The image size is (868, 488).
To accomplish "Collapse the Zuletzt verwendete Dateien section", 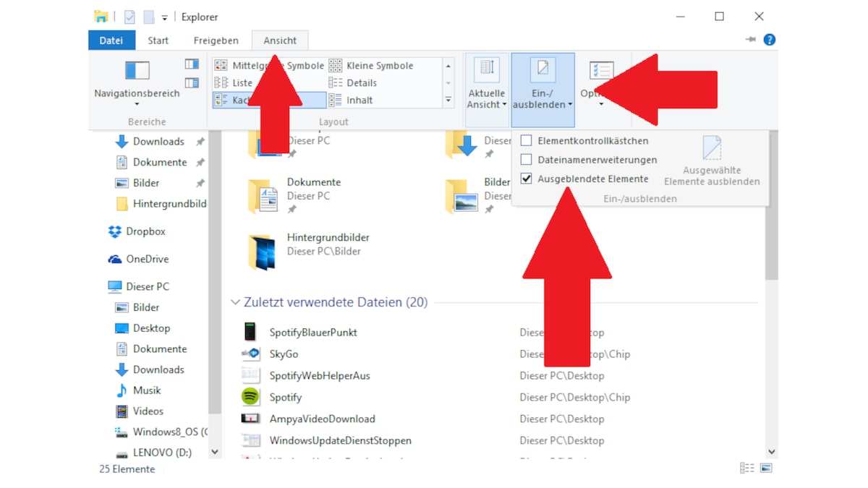I will pyautogui.click(x=234, y=302).
